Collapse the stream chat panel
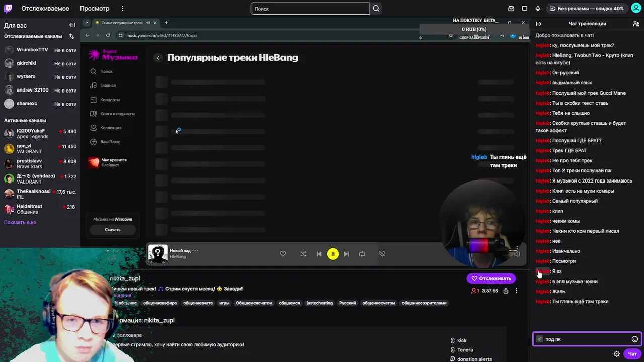644x362 pixels. [x=538, y=24]
